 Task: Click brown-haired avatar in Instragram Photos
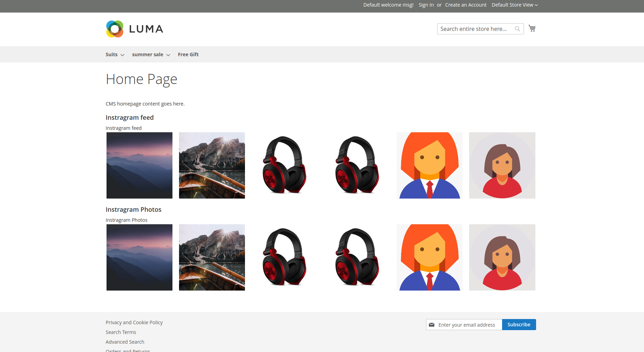pos(502,257)
